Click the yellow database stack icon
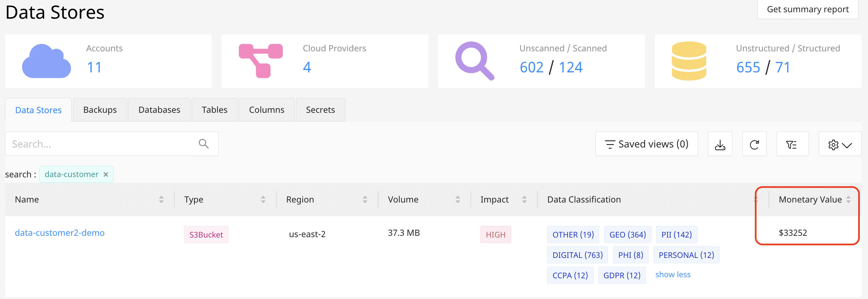Viewport: 868px width, 299px height. tap(689, 61)
